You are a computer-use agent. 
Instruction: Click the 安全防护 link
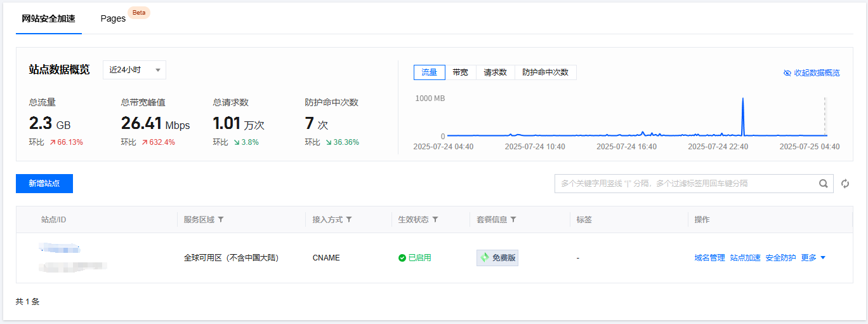tap(781, 258)
